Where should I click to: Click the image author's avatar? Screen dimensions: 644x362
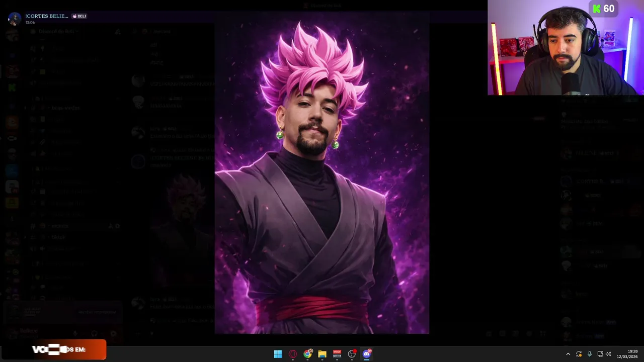click(x=15, y=19)
